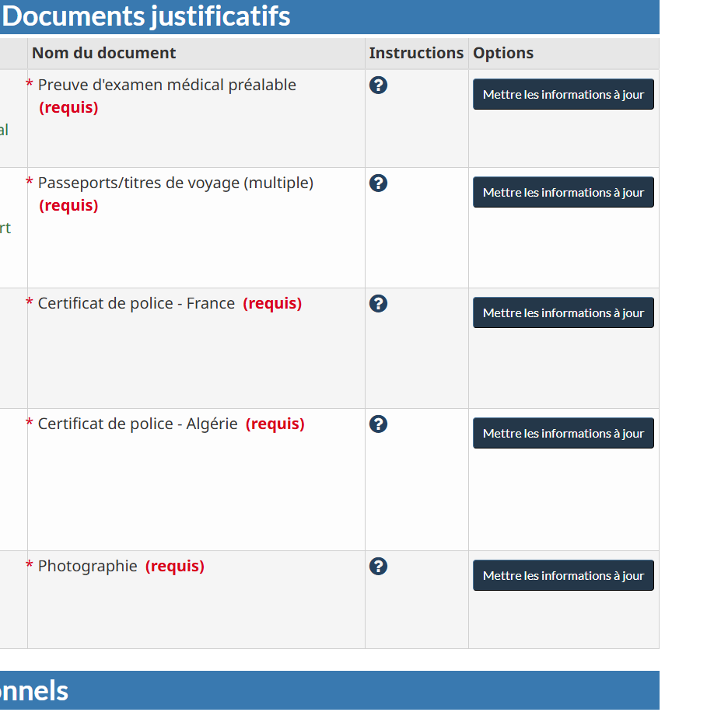The image size is (728, 726).
Task: Update information for Photographie row
Action: coord(563,575)
